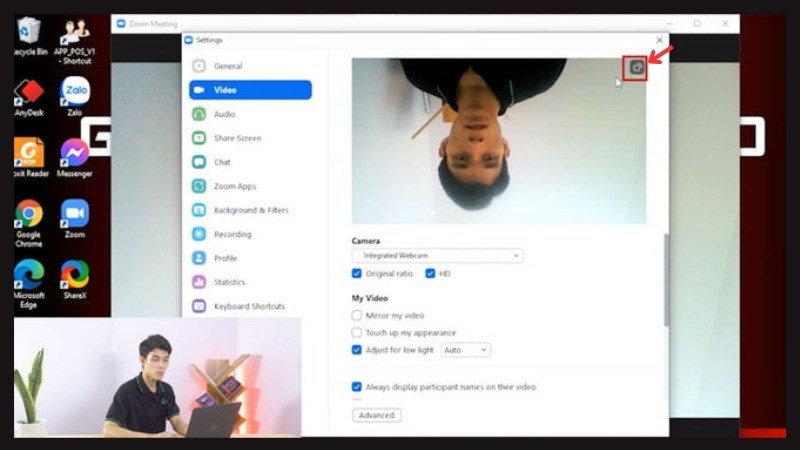Click the rotate camera icon on video preview

pos(634,68)
